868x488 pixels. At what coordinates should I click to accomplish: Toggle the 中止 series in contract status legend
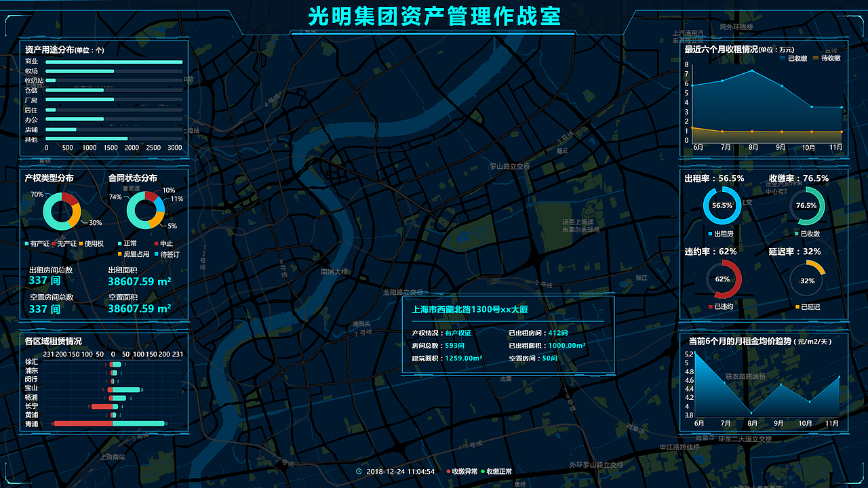[x=156, y=243]
